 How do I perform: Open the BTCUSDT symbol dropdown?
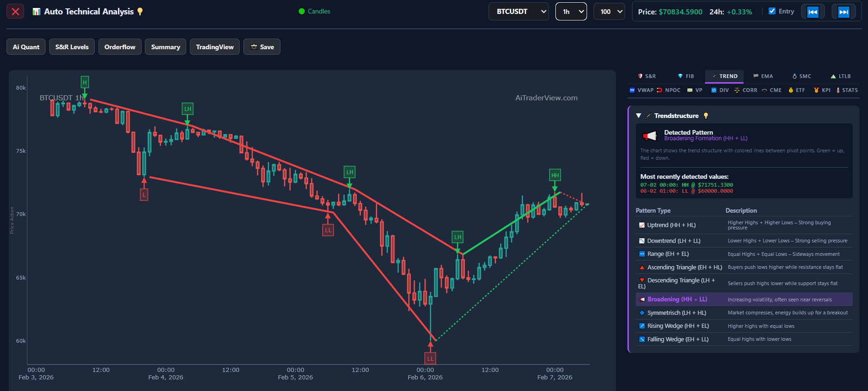pos(518,12)
